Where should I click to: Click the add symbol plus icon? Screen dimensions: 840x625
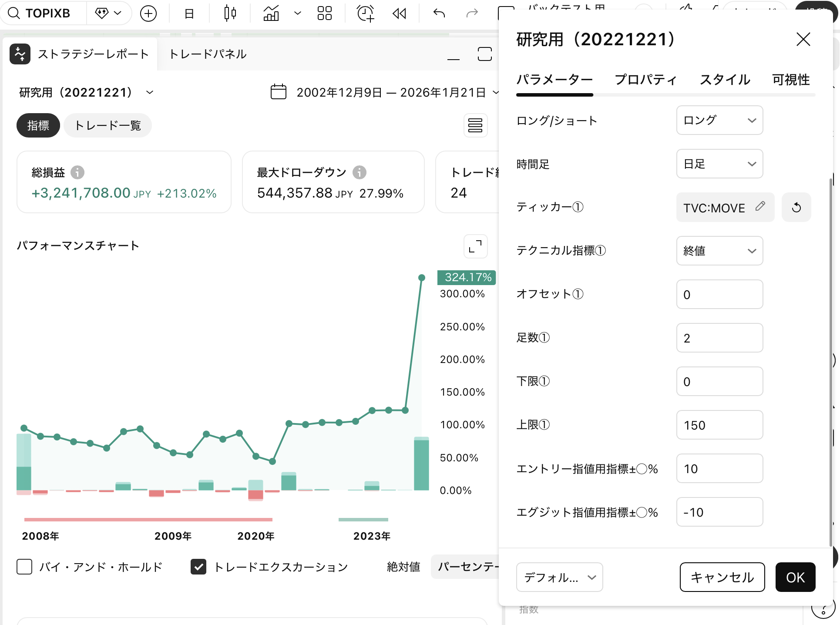[x=148, y=13]
